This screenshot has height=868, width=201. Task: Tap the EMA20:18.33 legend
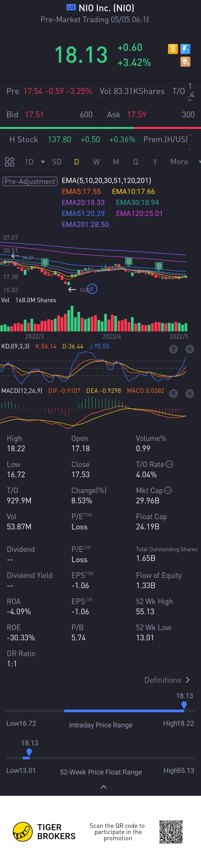[83, 203]
